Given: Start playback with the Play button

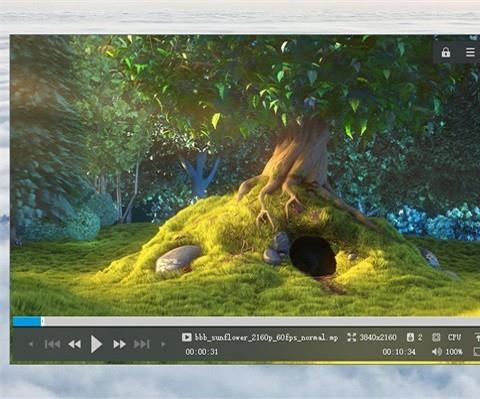Looking at the screenshot, I should tap(96, 344).
